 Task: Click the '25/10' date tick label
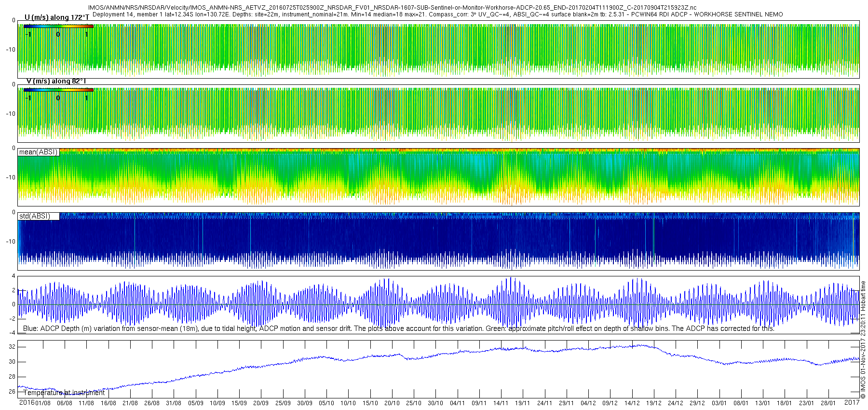click(414, 403)
